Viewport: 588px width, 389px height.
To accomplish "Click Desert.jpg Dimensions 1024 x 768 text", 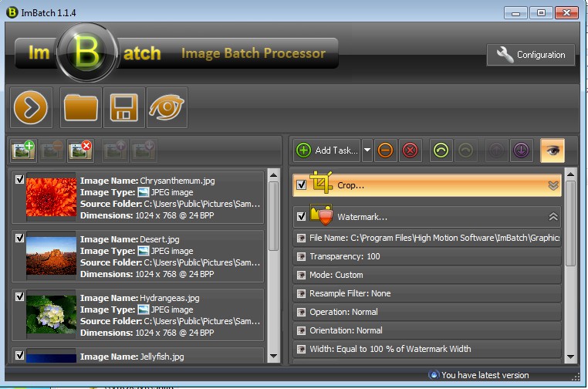I will pos(174,274).
